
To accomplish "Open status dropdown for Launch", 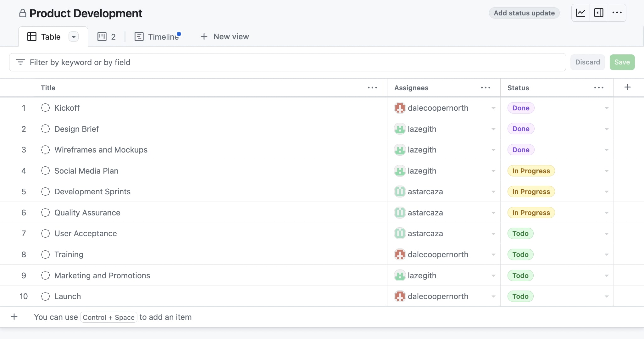I will 607,297.
